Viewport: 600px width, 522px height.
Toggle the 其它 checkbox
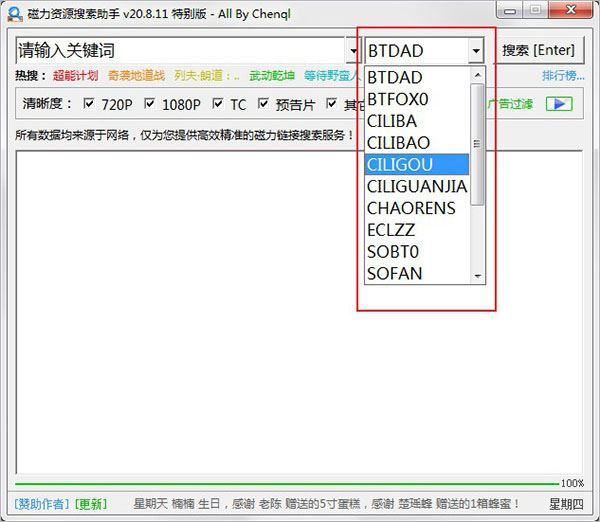tap(331, 103)
